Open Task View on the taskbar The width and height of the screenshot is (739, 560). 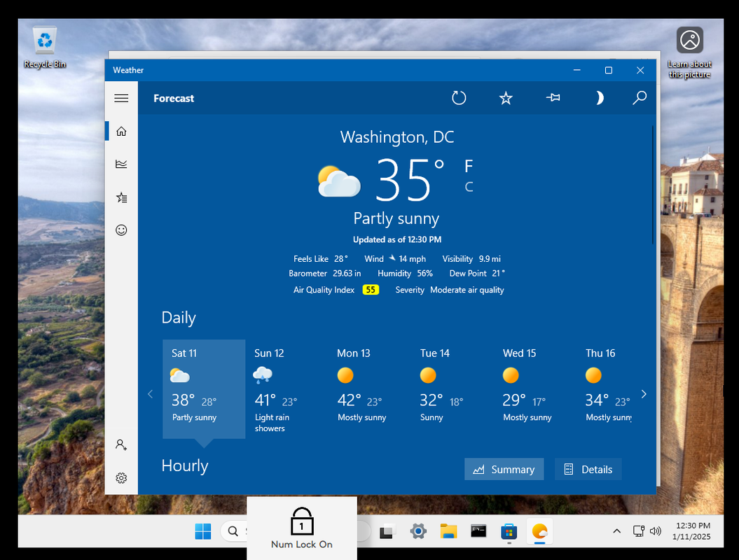pos(387,531)
